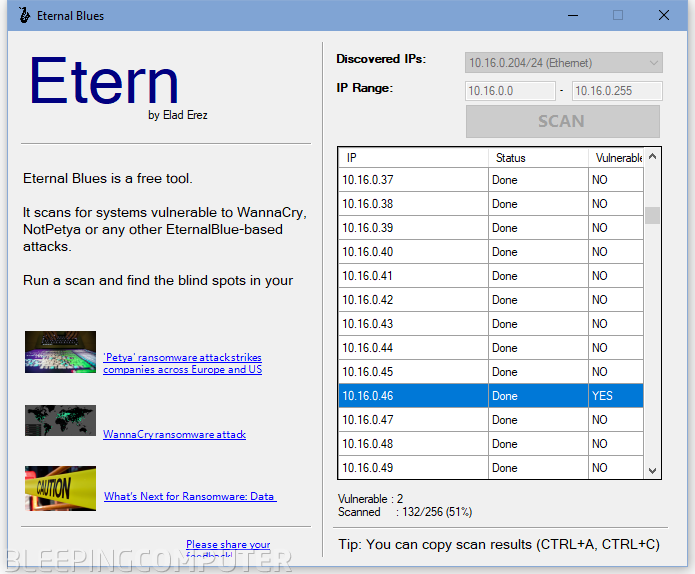Click the IP column header
The height and width of the screenshot is (574, 695).
point(413,158)
